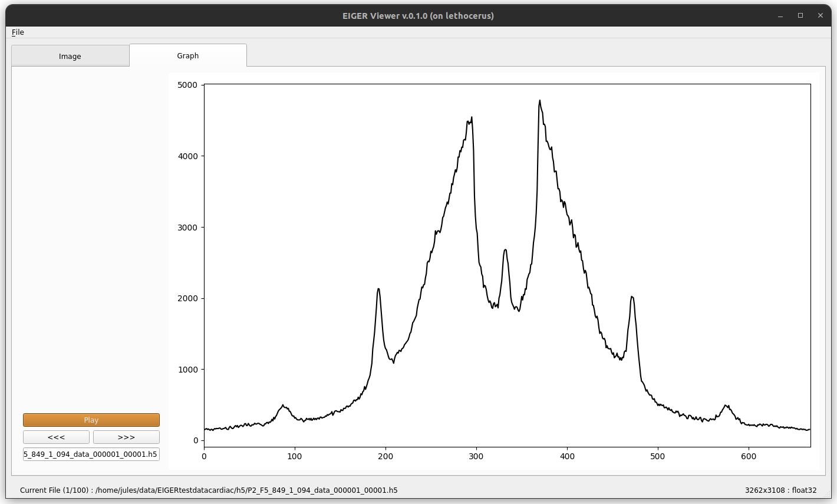The height and width of the screenshot is (504, 837).
Task: Click the EIGER Viewer title bar text
Action: coord(418,16)
